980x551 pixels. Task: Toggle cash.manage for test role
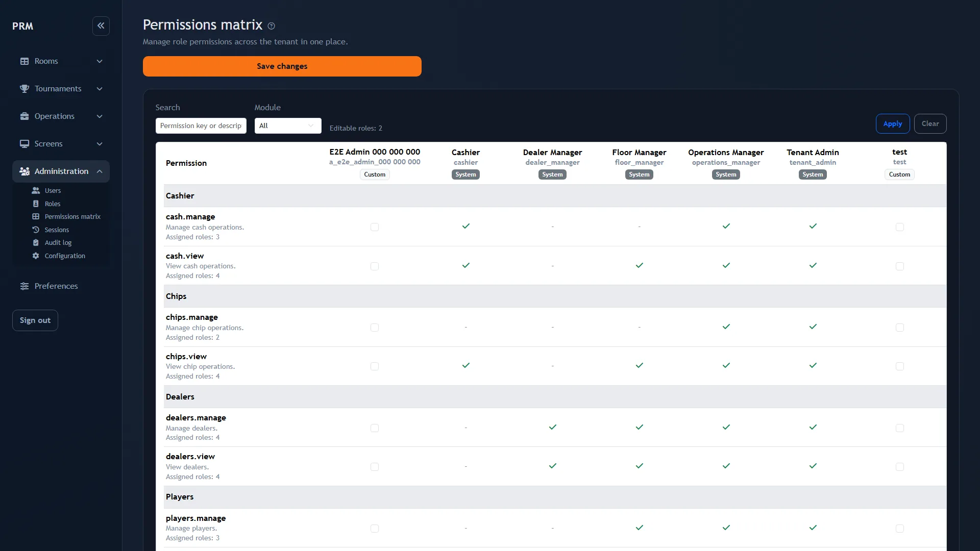point(900,227)
